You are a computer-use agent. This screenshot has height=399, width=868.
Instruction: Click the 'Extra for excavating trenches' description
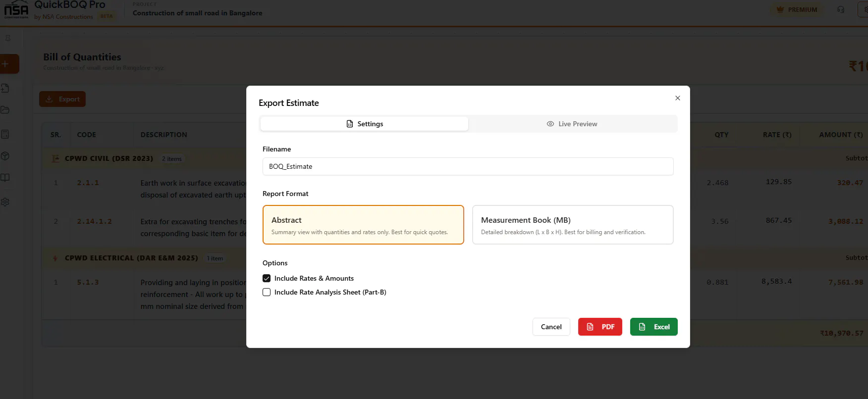[193, 227]
